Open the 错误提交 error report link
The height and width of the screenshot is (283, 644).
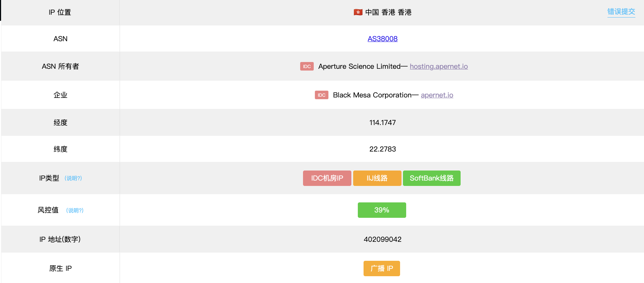pyautogui.click(x=621, y=12)
